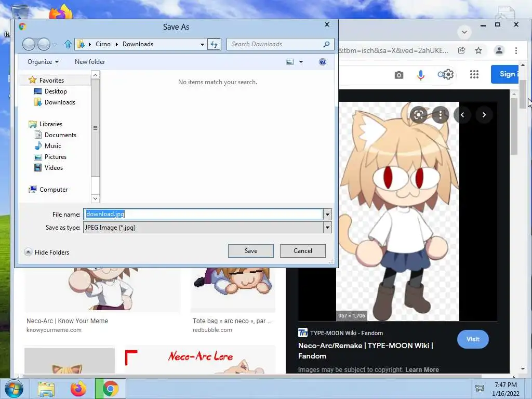Change the view layout icon
The width and height of the screenshot is (532, 399).
(x=290, y=62)
